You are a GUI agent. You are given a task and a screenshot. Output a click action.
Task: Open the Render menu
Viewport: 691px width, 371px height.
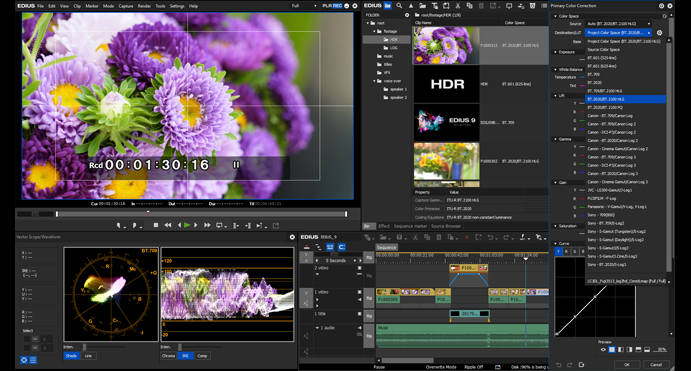click(144, 6)
